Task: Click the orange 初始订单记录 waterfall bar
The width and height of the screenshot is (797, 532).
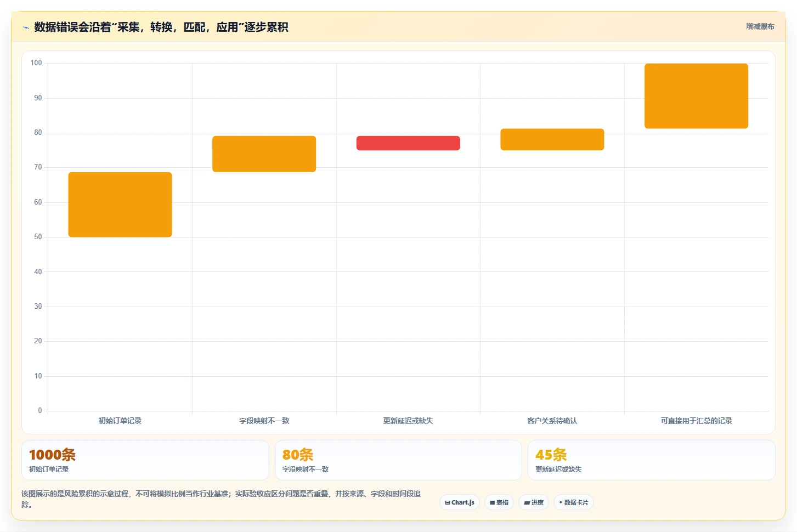Action: [x=120, y=205]
